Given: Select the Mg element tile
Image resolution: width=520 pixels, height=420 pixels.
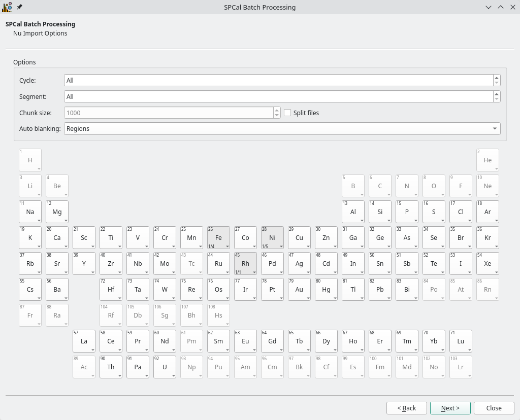Looking at the screenshot, I should coord(57,212).
